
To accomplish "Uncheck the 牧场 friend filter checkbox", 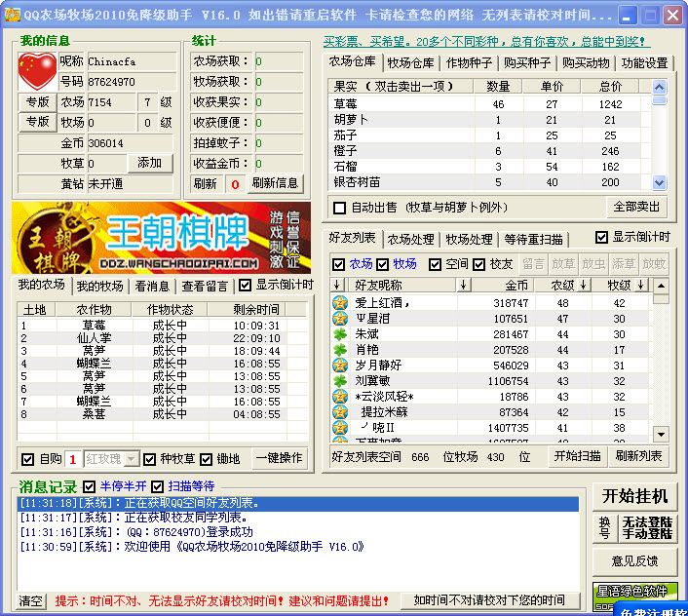I will click(382, 264).
